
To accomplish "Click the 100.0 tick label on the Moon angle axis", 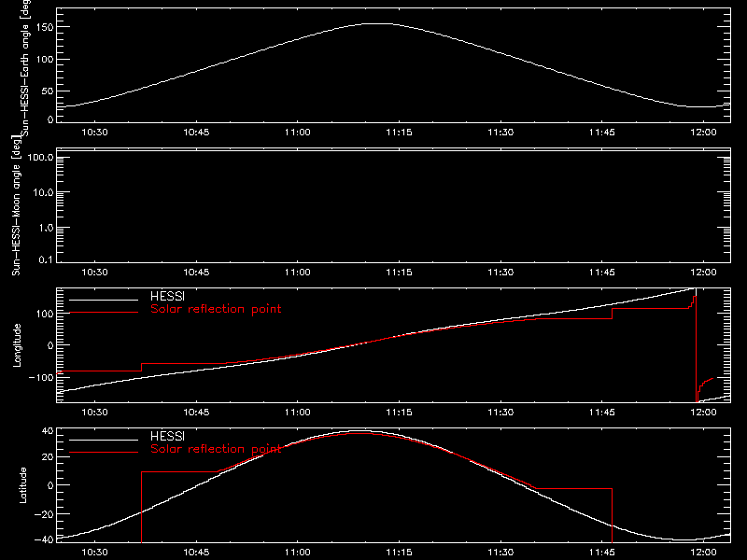I will [40, 157].
